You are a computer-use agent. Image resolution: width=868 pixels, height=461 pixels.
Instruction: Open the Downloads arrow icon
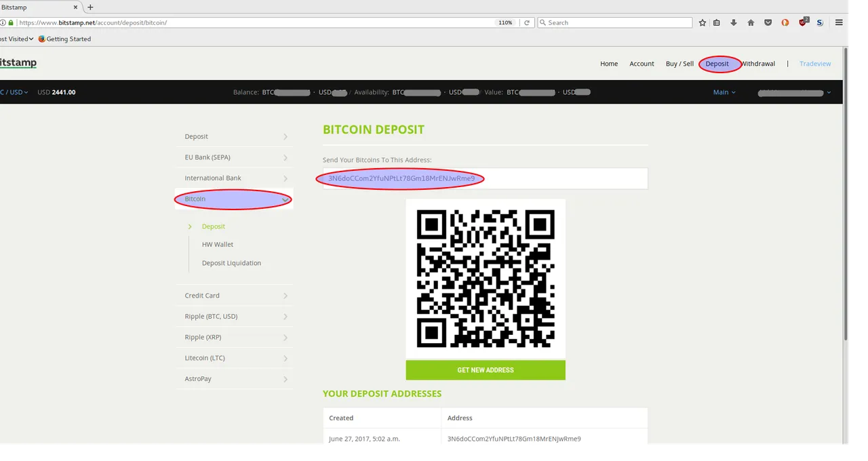(x=734, y=22)
